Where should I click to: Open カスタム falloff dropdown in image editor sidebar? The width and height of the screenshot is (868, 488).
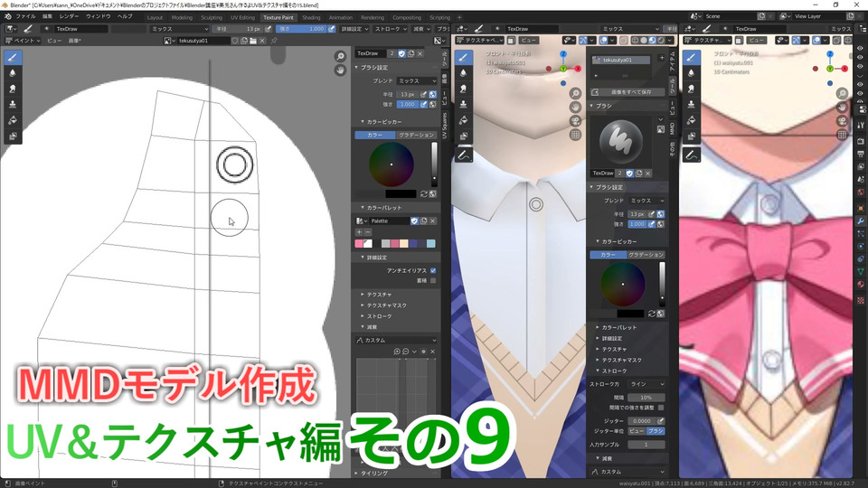click(396, 341)
